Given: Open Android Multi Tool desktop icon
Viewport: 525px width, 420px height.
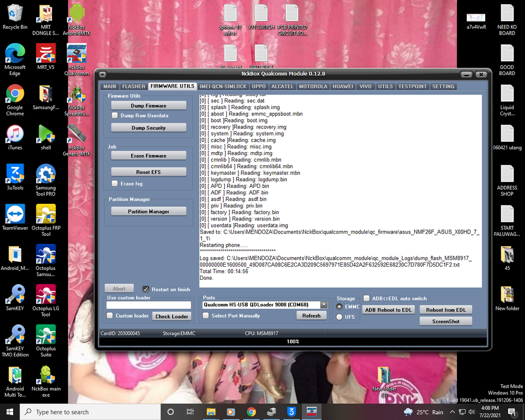Looking at the screenshot, I should 15,381.
